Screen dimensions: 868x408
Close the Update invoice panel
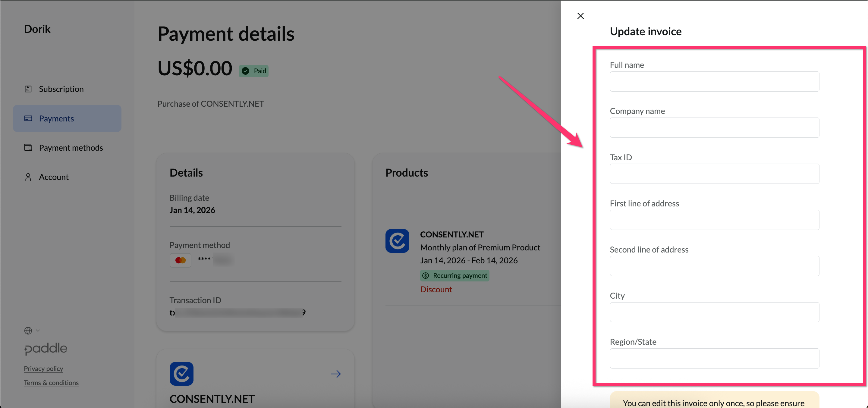[580, 16]
